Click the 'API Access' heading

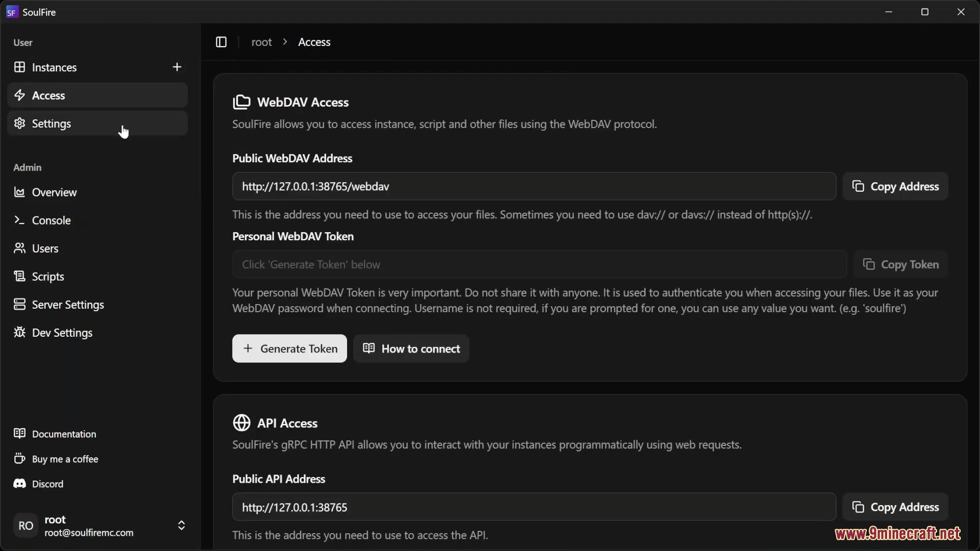(287, 423)
